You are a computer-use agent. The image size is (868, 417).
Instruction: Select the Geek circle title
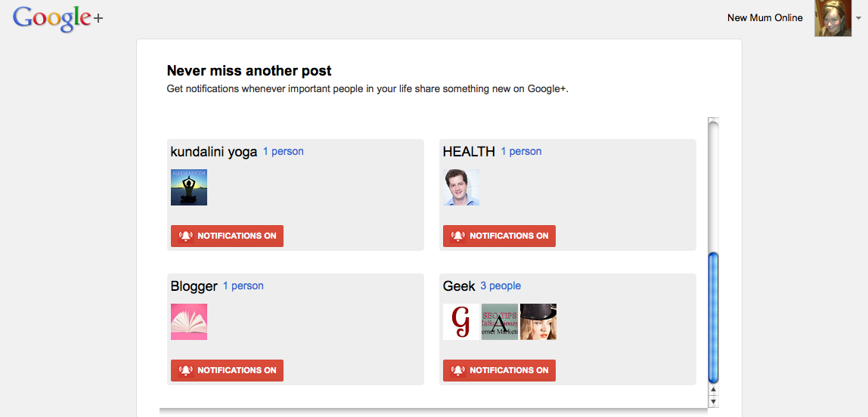tap(459, 286)
